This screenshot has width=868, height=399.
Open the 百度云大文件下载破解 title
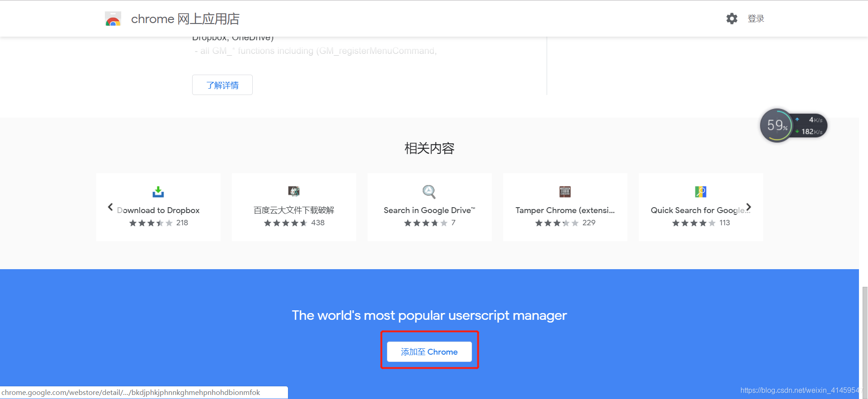point(294,210)
